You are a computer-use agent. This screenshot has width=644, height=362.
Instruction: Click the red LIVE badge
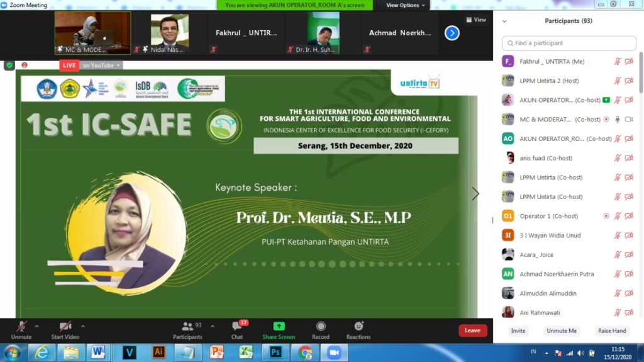pyautogui.click(x=69, y=65)
